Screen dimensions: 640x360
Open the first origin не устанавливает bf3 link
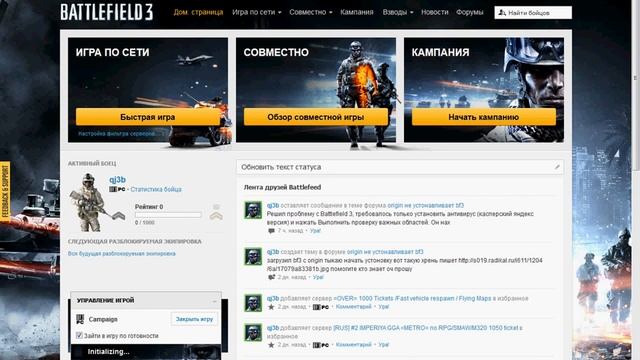point(426,206)
